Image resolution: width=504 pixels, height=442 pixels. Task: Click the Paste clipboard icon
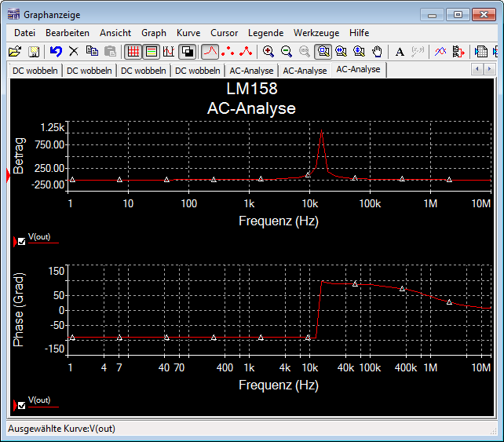coord(110,52)
